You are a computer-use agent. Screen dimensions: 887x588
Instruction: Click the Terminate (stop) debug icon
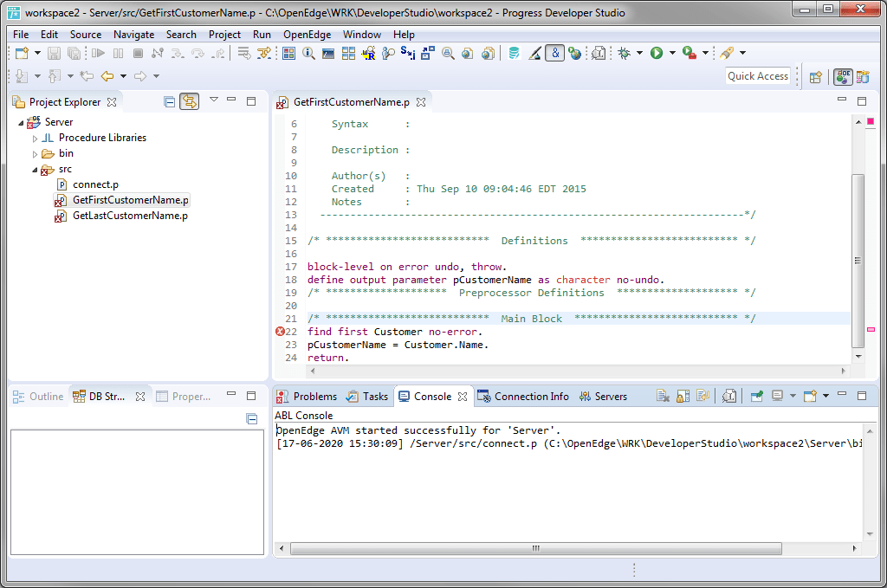click(138, 53)
